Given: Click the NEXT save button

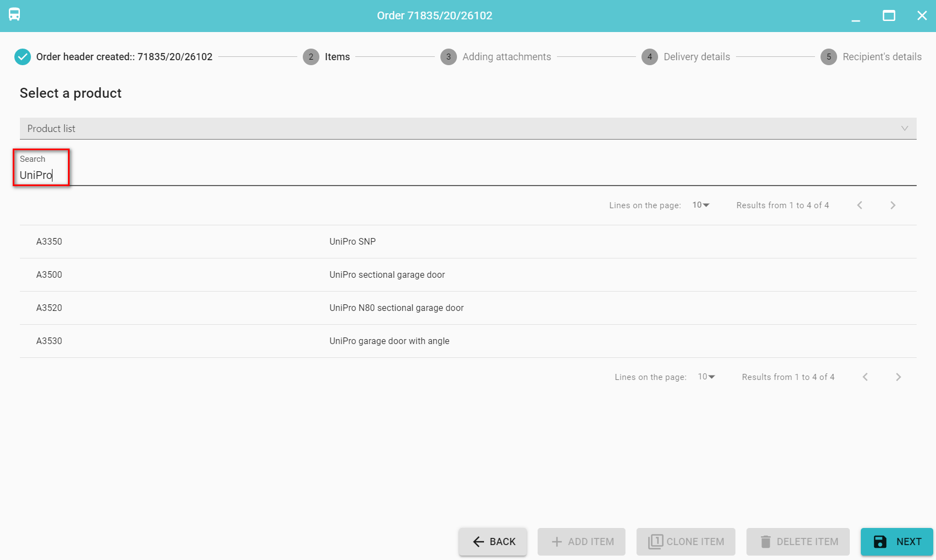Looking at the screenshot, I should [897, 542].
